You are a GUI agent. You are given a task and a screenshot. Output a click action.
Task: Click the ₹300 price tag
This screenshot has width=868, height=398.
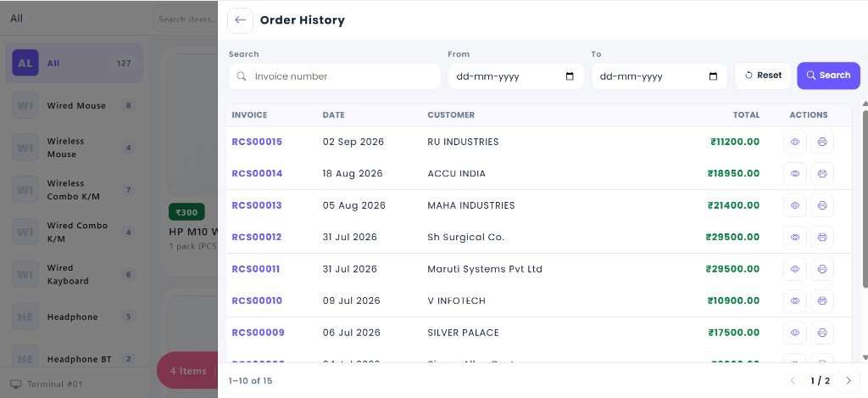click(186, 212)
